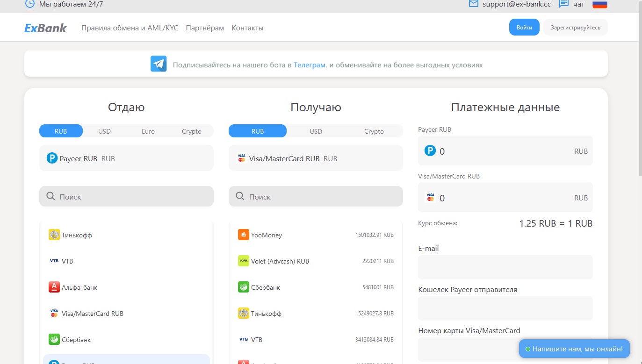Click the Visa/MasterCard RUB amount input
Screen dimensions: 642x364
(505, 197)
